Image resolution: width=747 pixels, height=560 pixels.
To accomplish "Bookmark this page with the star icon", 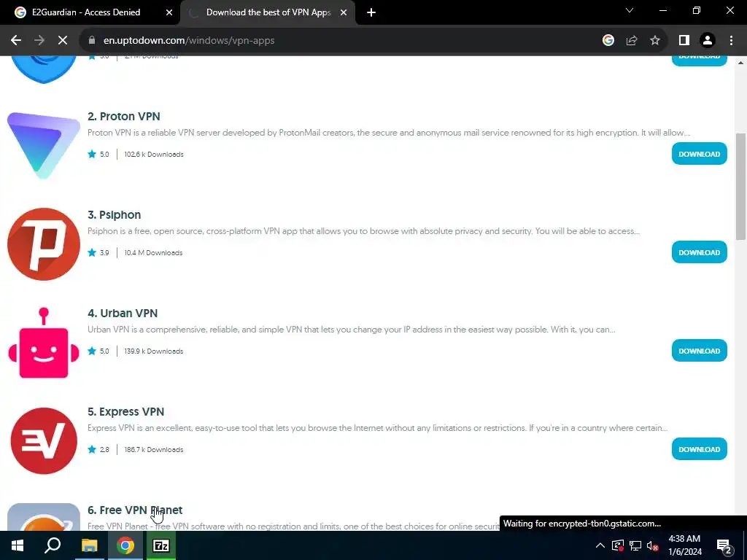I will [x=655, y=41].
